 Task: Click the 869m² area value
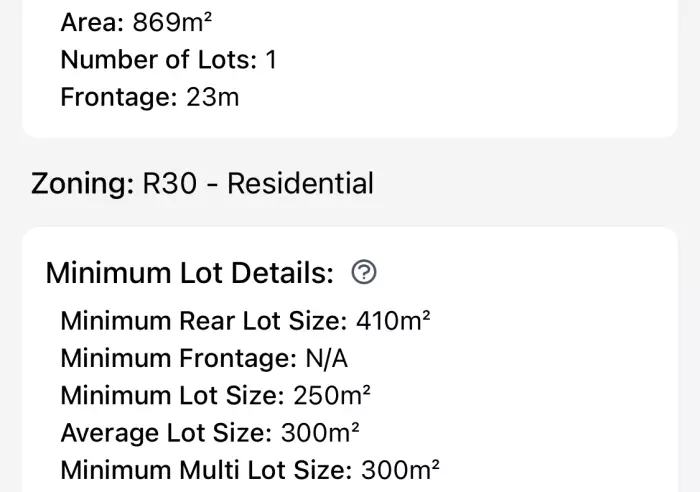click(172, 22)
